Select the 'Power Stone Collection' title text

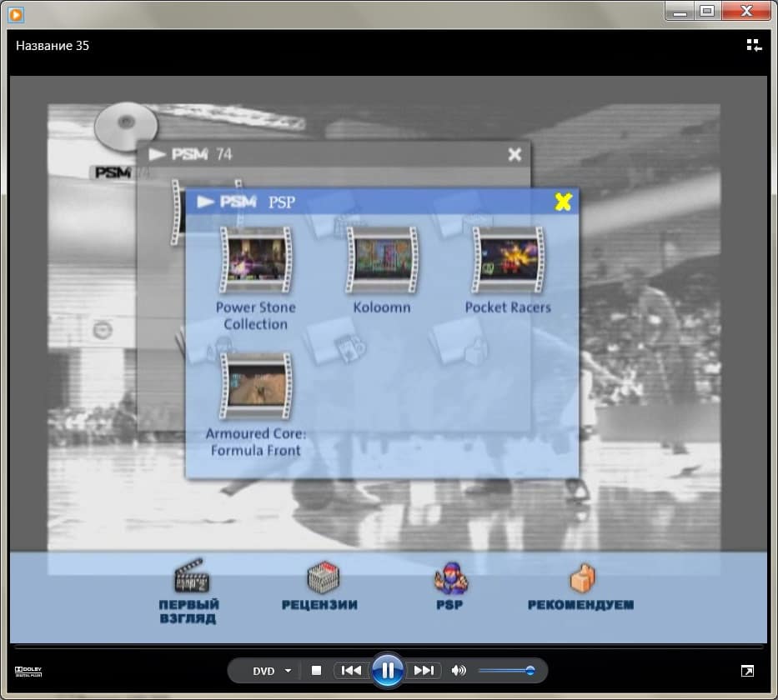[x=255, y=315]
